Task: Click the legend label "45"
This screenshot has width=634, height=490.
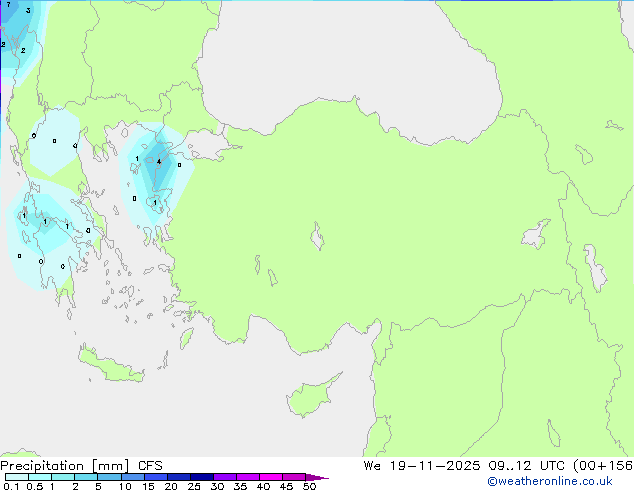Action: [x=286, y=486]
